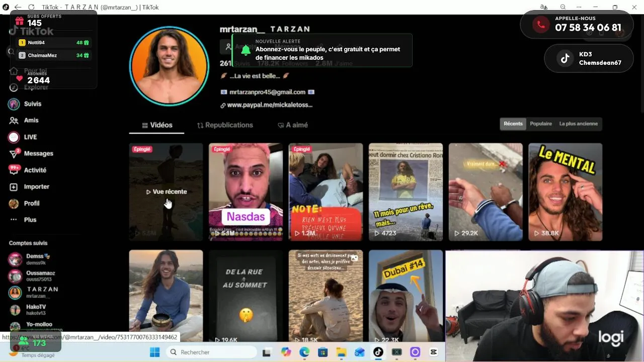The image size is (644, 362).
Task: Open the Explorer page
Action: [x=29, y=87]
